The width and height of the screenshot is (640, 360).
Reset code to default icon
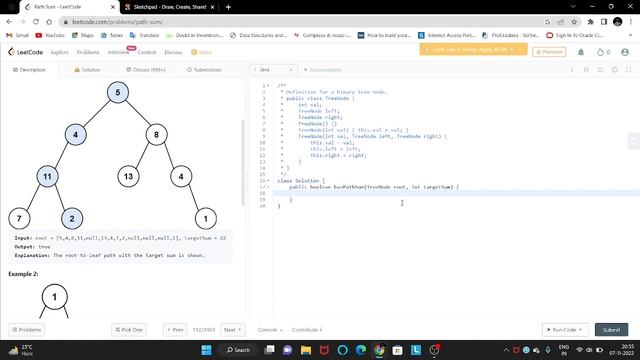coord(600,70)
